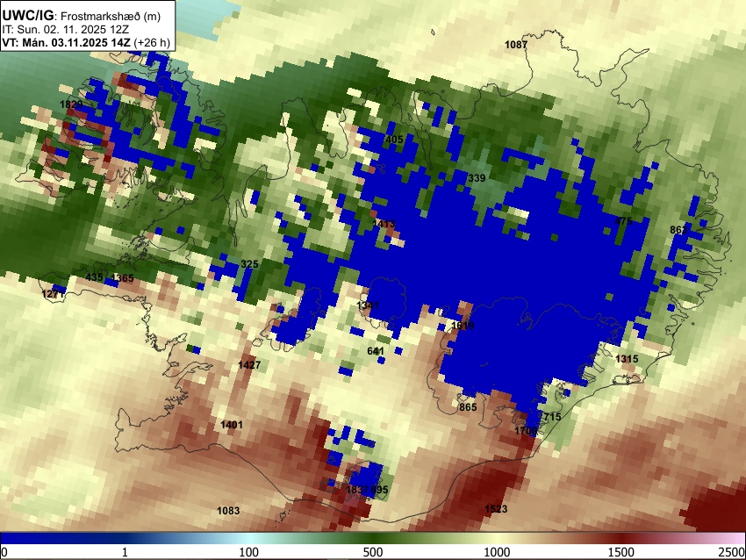Screen dimensions: 746x560
Task: Select the 641 map value
Action: click(376, 351)
